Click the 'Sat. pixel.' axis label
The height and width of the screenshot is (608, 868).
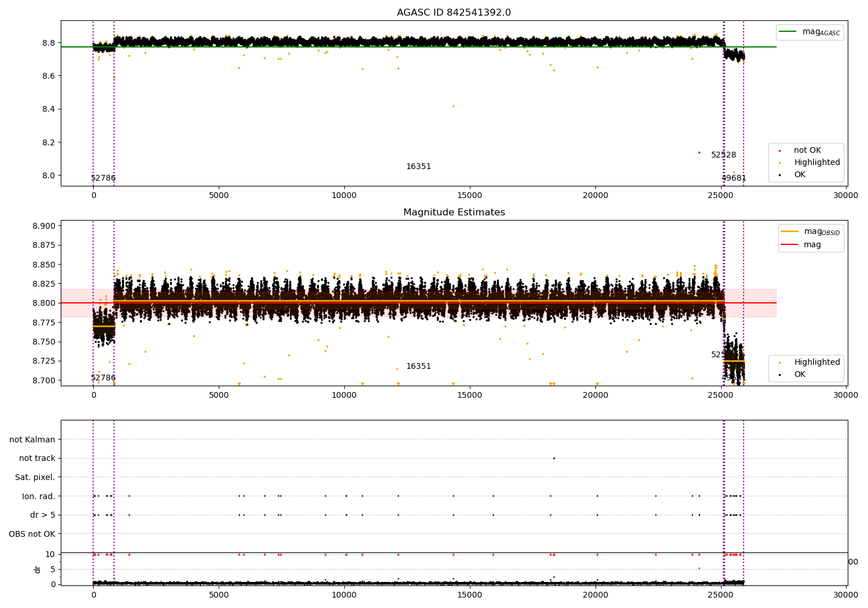(x=35, y=477)
